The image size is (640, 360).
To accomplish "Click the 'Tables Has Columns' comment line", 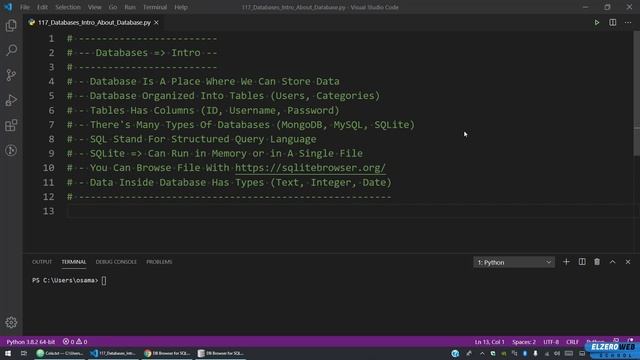I will point(203,110).
